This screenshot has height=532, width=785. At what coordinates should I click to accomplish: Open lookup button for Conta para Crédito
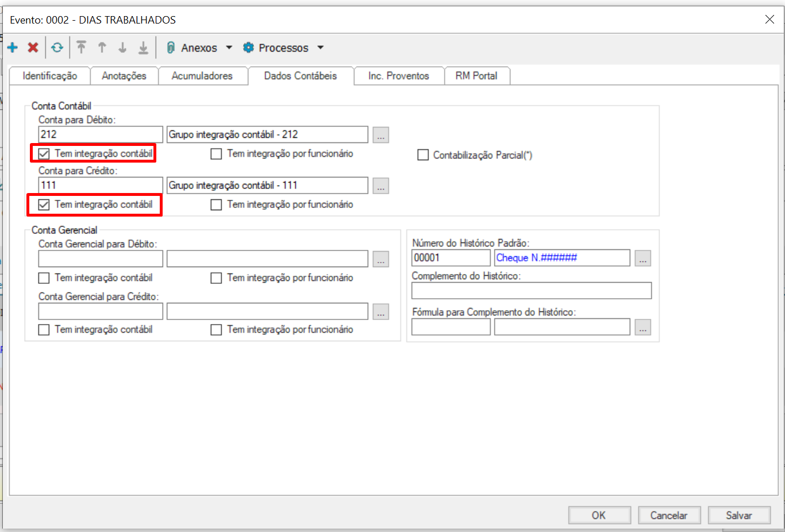(380, 186)
